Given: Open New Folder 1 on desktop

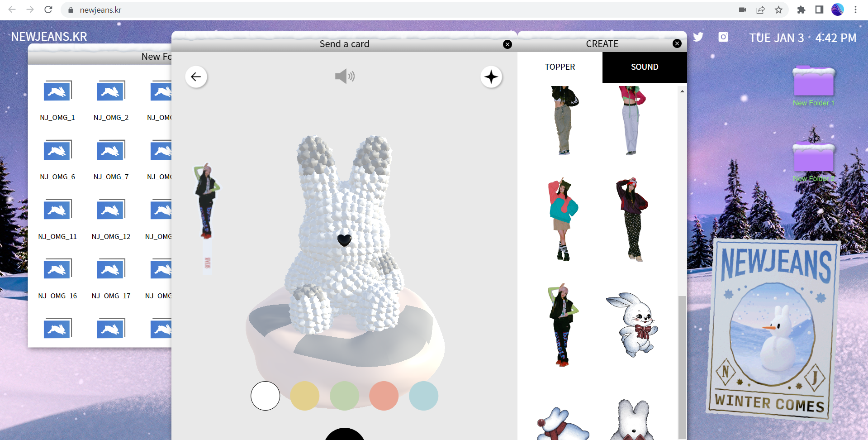Looking at the screenshot, I should [x=813, y=86].
